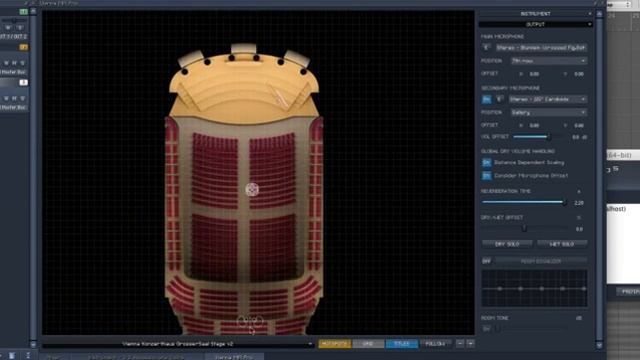
Task: Click the Reverberation Time value 2.20
Action: 579,203
